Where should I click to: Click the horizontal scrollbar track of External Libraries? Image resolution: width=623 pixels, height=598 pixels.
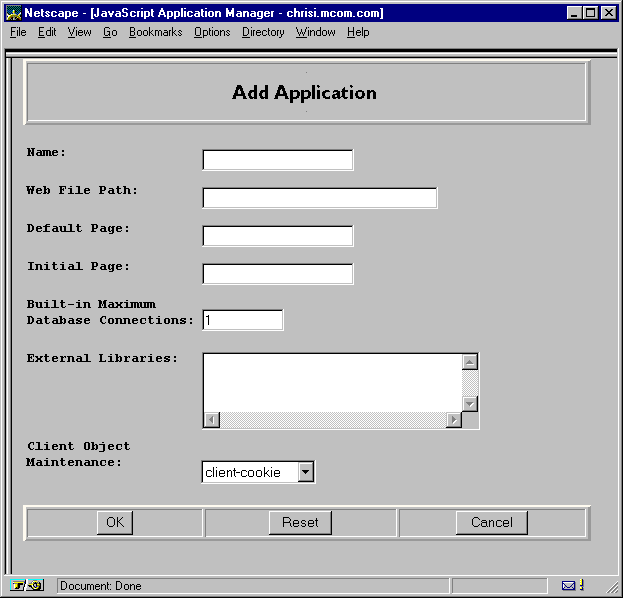click(x=333, y=420)
